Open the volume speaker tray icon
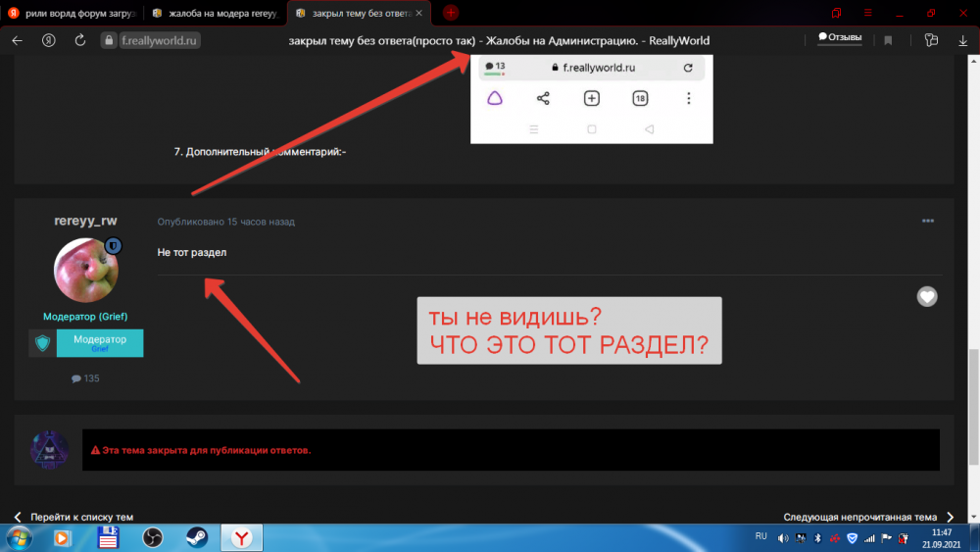This screenshot has width=980, height=552. 783,538
